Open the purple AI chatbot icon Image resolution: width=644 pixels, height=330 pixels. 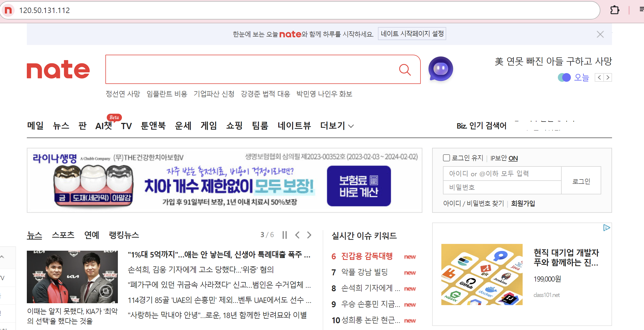point(441,69)
